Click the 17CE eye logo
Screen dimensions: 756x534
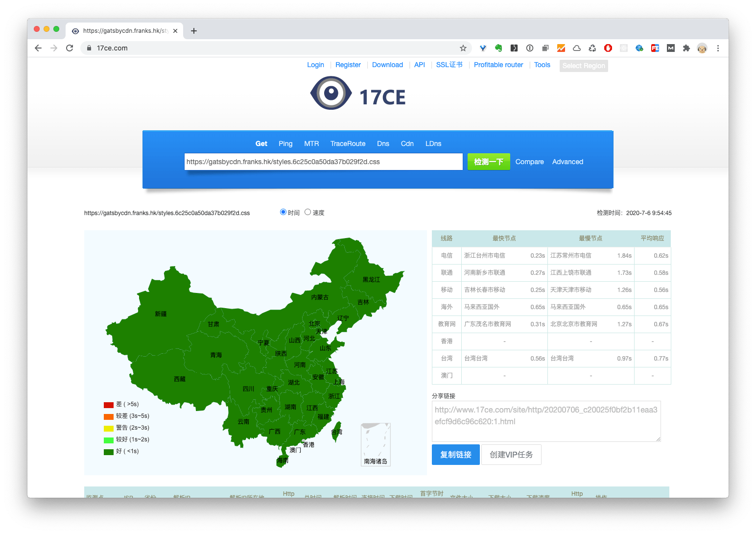[331, 93]
